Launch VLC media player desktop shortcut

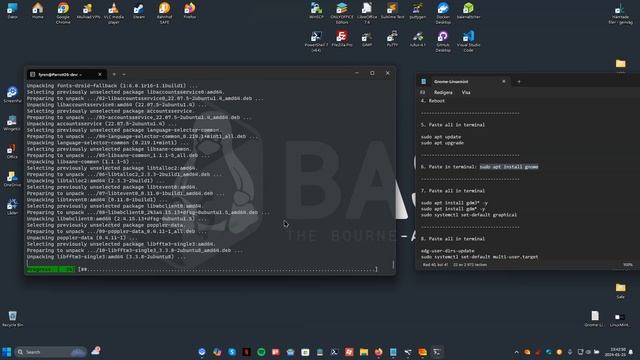tap(113, 13)
